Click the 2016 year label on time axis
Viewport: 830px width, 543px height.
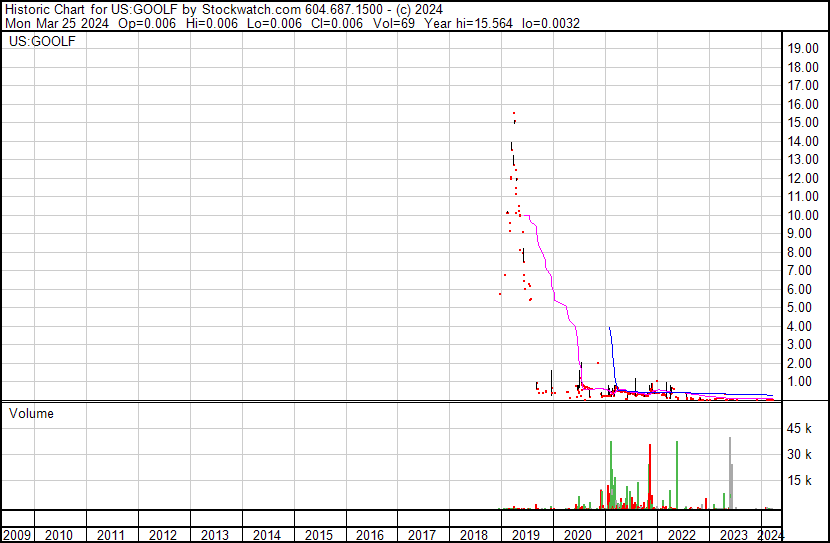370,535
